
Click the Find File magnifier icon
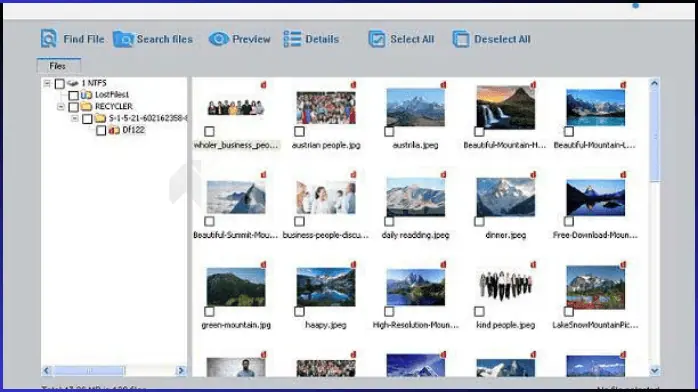coord(49,39)
